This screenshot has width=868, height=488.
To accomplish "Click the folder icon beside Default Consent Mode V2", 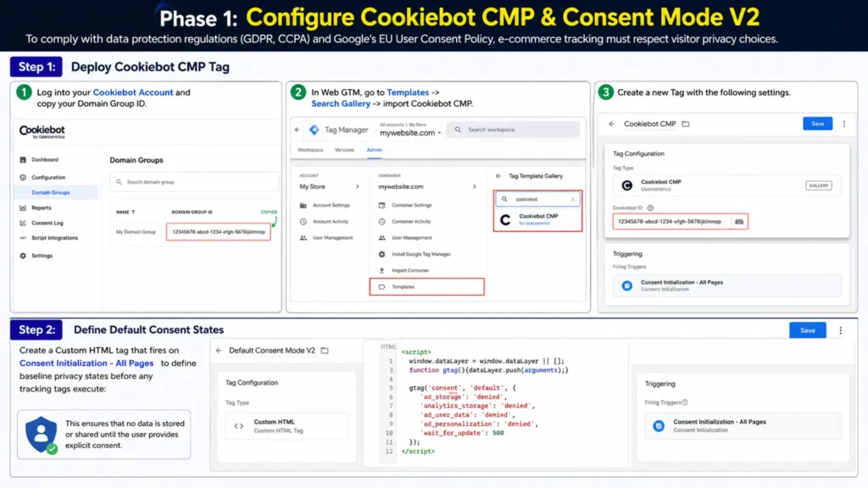I will (x=325, y=350).
